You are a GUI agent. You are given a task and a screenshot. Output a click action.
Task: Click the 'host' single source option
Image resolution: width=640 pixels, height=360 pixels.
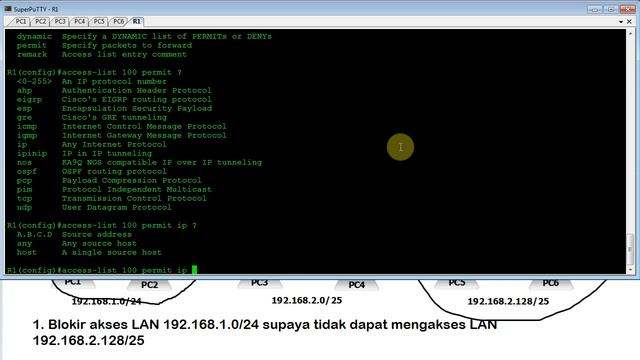[27, 252]
